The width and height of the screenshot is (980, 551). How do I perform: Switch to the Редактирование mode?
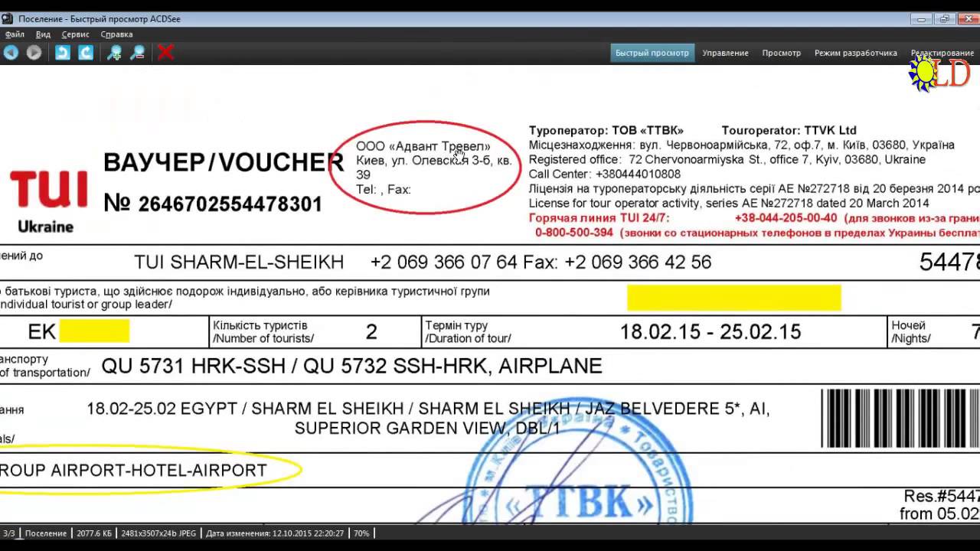(x=942, y=53)
